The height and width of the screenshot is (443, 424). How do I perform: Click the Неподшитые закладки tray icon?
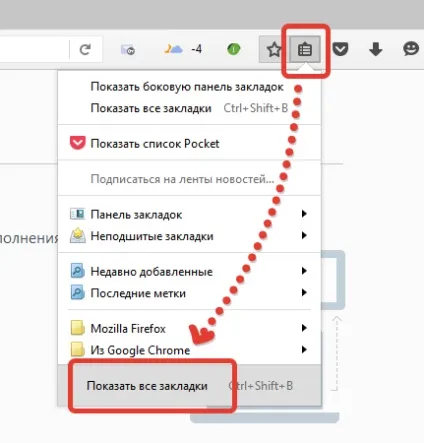coord(77,235)
